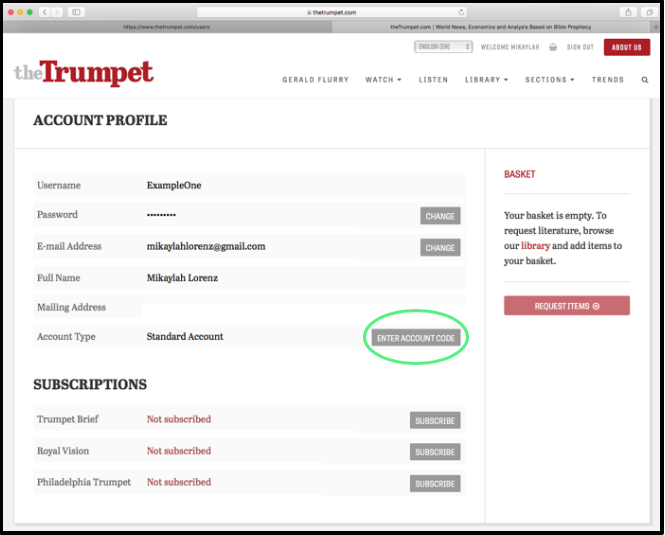Screen dimensions: 665x535
Task: Click the Subscriptions heading
Action: pos(90,384)
